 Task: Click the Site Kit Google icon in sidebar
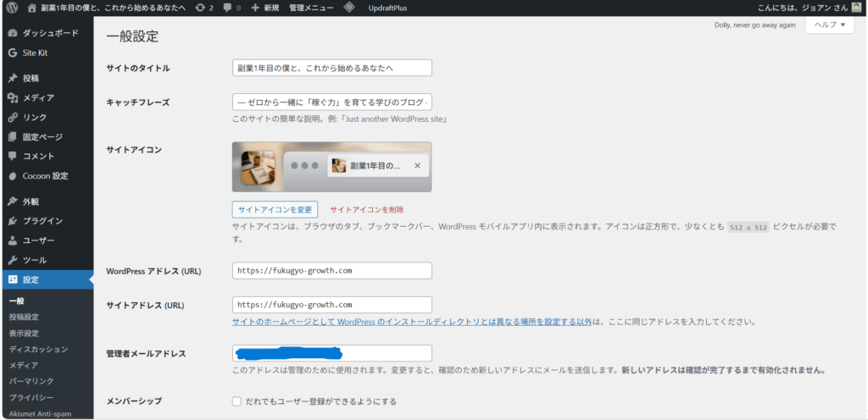coord(12,52)
